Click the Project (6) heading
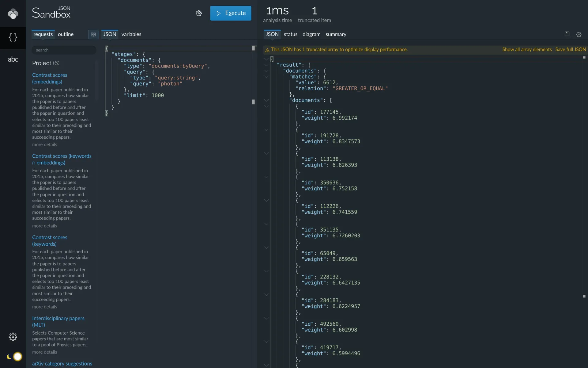This screenshot has height=368, width=588. tap(46, 63)
